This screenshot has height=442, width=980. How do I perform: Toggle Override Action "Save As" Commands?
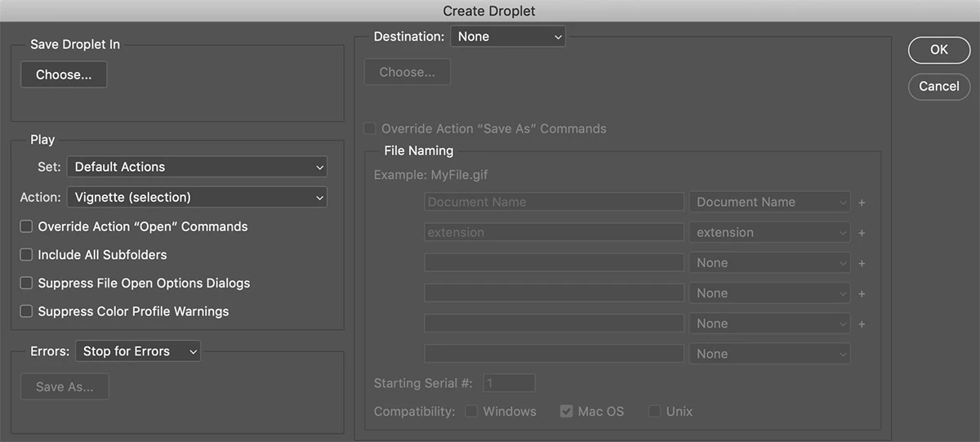coord(371,128)
